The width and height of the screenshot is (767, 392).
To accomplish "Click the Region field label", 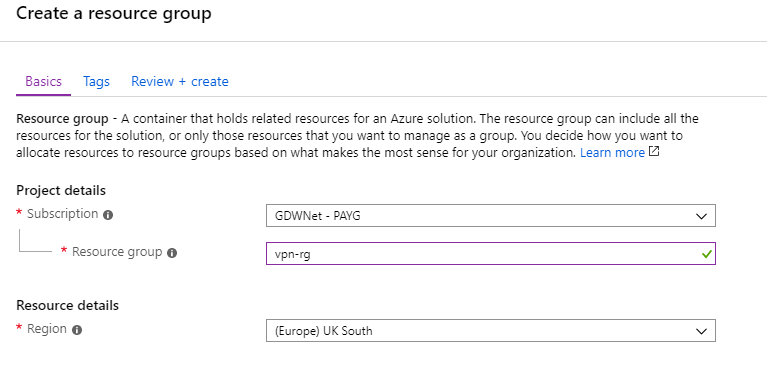I will pyautogui.click(x=46, y=329).
